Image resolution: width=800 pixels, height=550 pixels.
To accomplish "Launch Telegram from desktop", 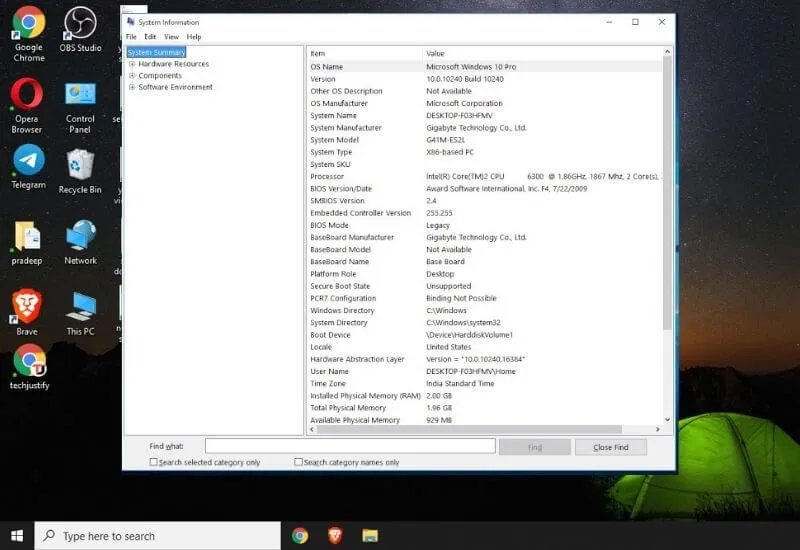I will click(29, 167).
